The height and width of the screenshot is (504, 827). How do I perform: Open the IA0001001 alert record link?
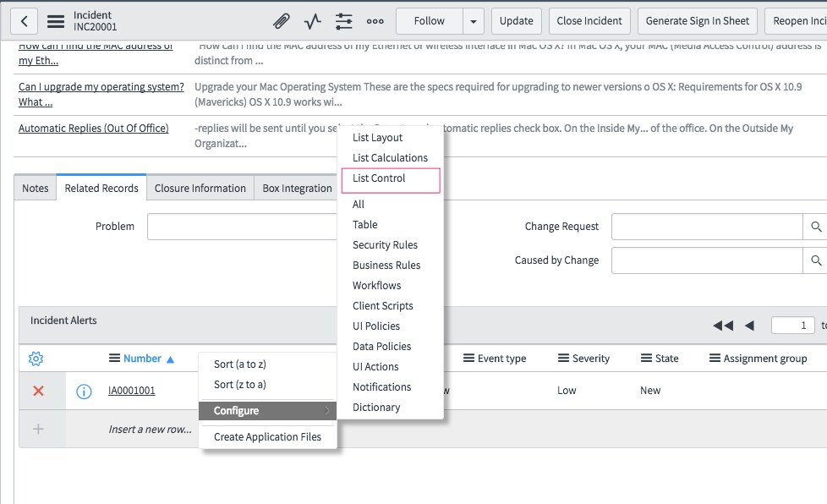pyautogui.click(x=131, y=391)
